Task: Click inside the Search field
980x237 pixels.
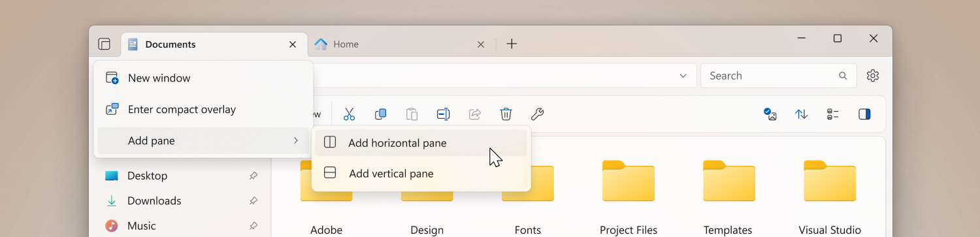Action: click(778, 76)
